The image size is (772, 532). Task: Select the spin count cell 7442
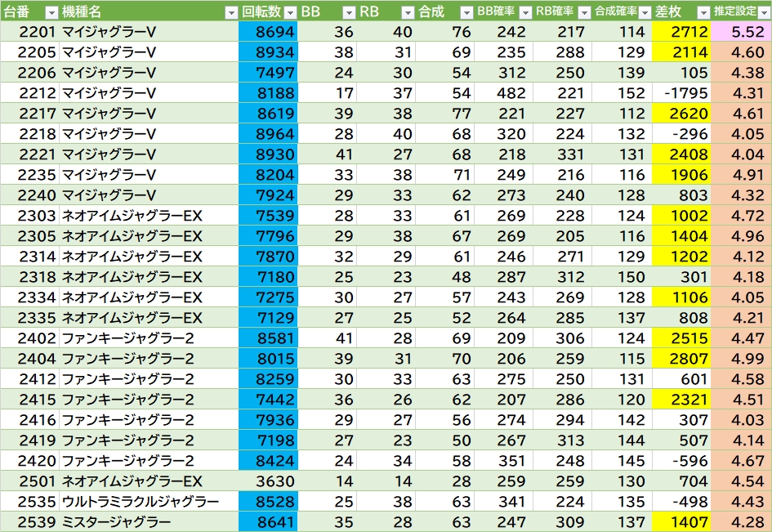268,400
